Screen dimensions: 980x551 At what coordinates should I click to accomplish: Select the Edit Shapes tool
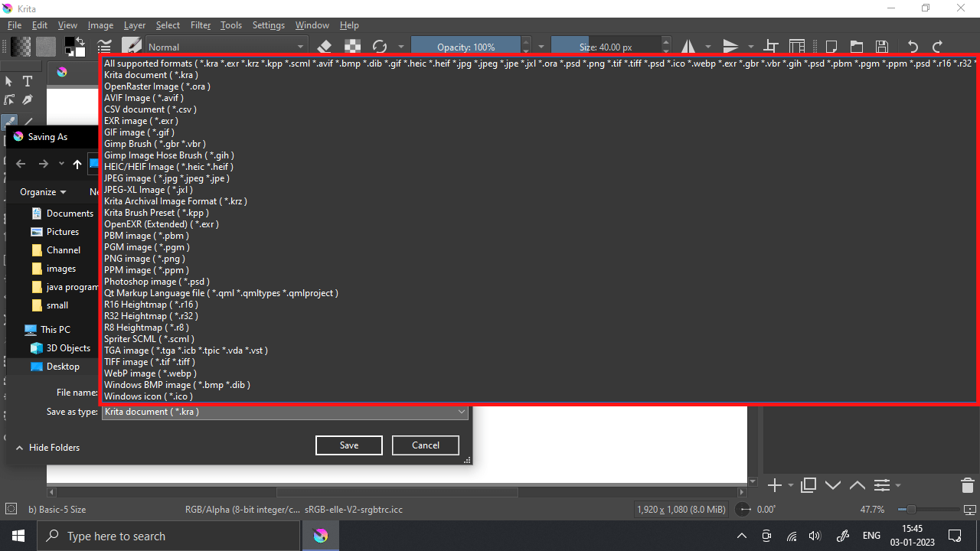tap(9, 100)
